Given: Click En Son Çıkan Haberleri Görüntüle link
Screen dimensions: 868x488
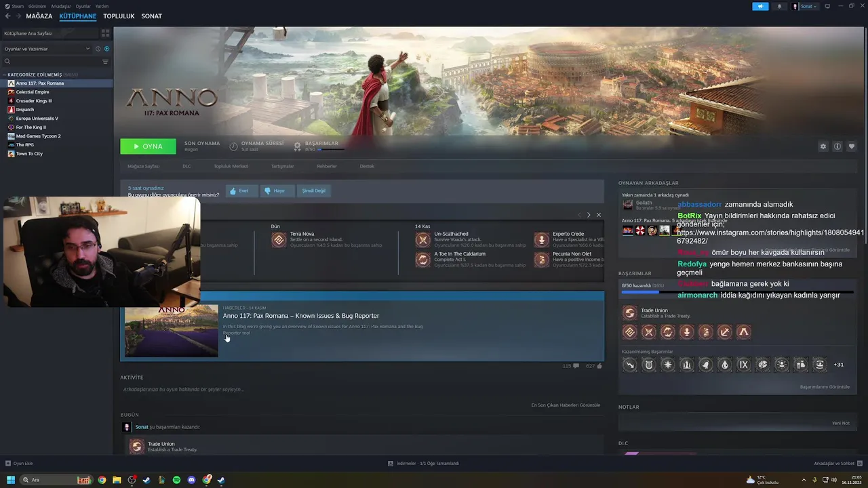Looking at the screenshot, I should [566, 405].
